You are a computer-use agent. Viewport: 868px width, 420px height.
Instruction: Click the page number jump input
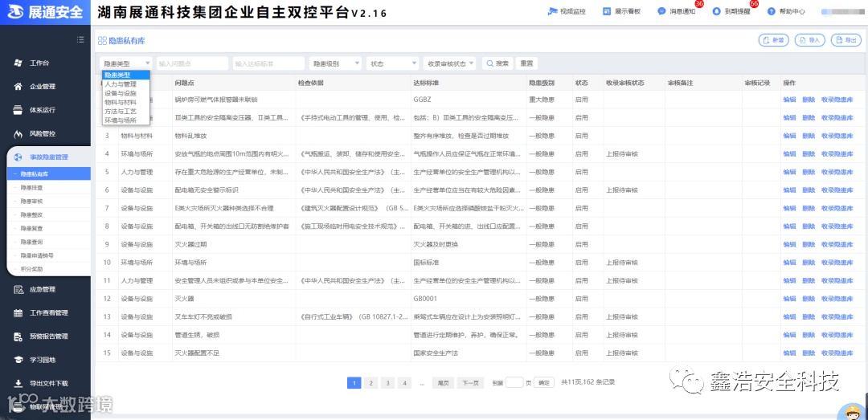(x=514, y=382)
